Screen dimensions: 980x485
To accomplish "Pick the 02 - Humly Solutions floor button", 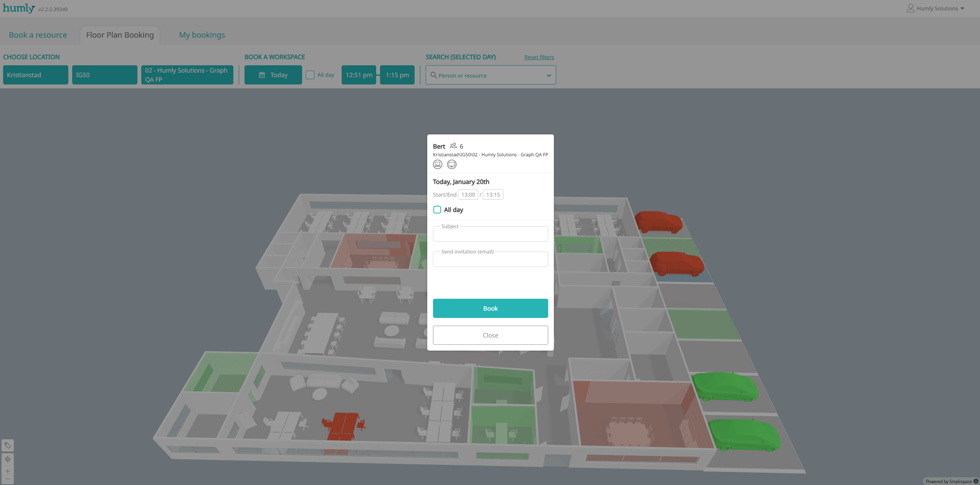I will (x=187, y=75).
